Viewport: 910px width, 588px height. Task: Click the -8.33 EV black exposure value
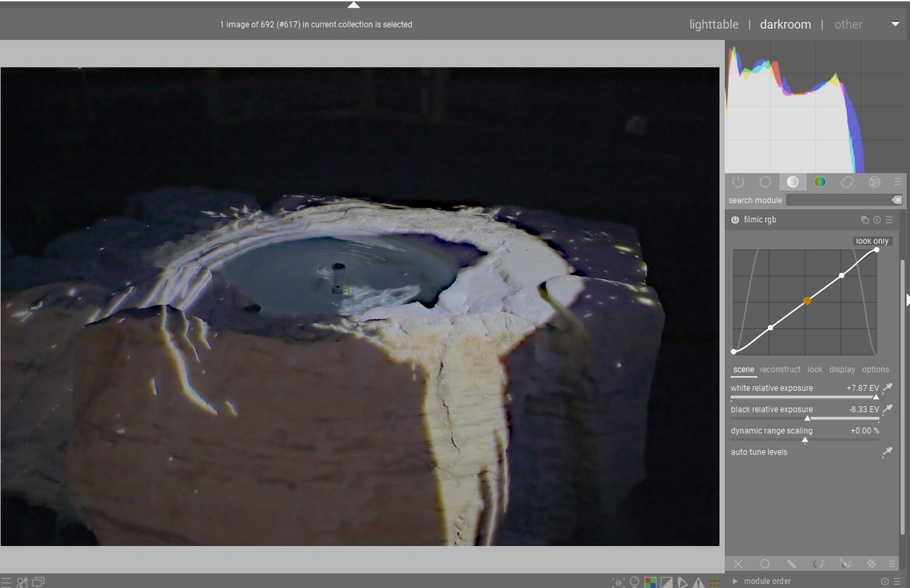click(864, 409)
